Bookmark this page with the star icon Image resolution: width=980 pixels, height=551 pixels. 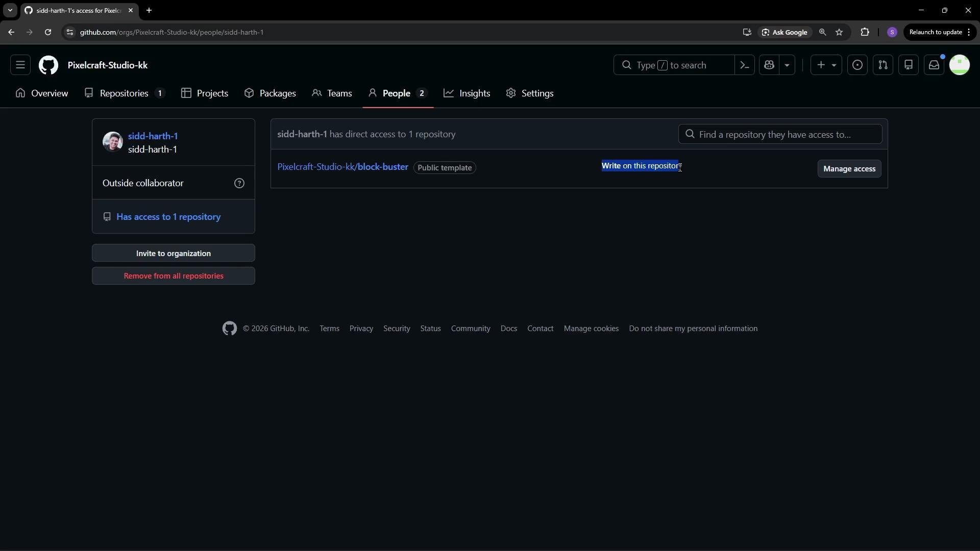(839, 32)
